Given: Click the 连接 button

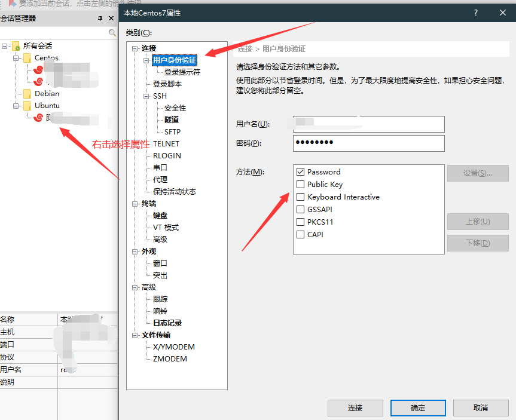Looking at the screenshot, I should click(x=355, y=408).
